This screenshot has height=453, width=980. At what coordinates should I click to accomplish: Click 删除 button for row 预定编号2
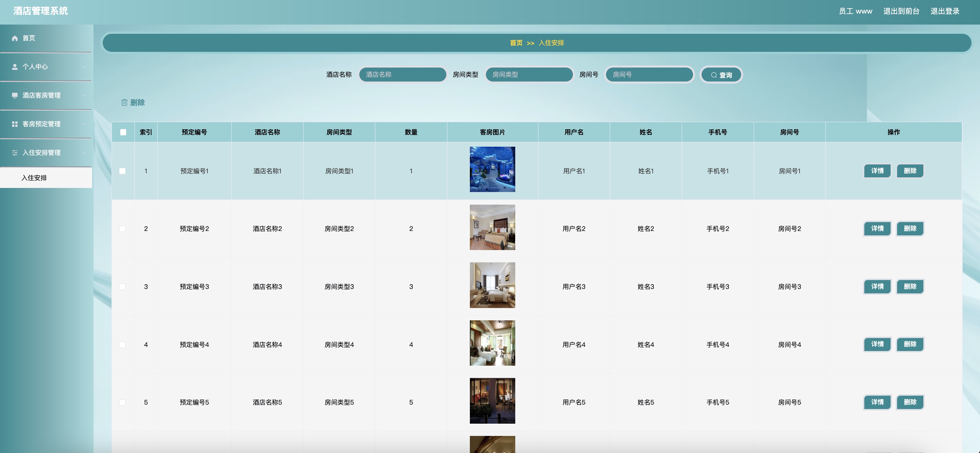coord(910,229)
